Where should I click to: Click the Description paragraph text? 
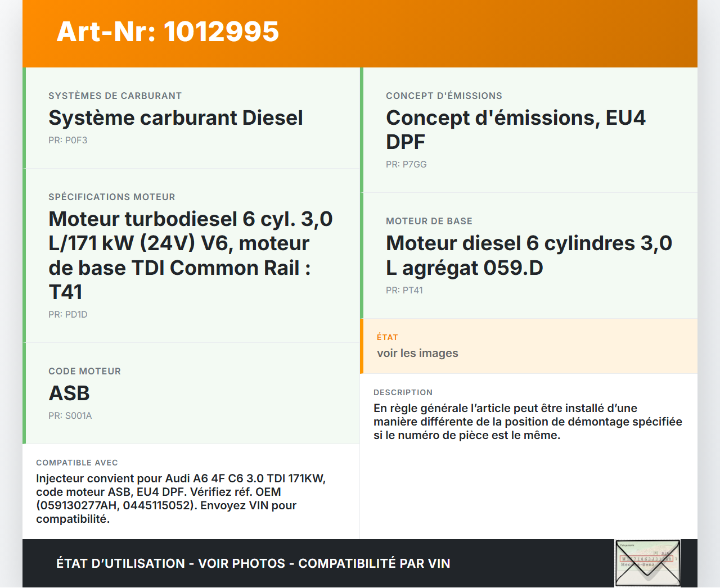(528, 422)
